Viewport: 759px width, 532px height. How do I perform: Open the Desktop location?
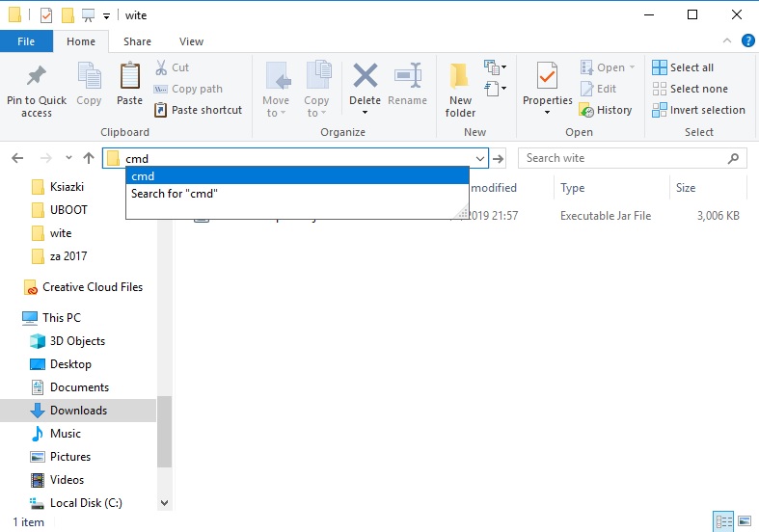(x=61, y=364)
